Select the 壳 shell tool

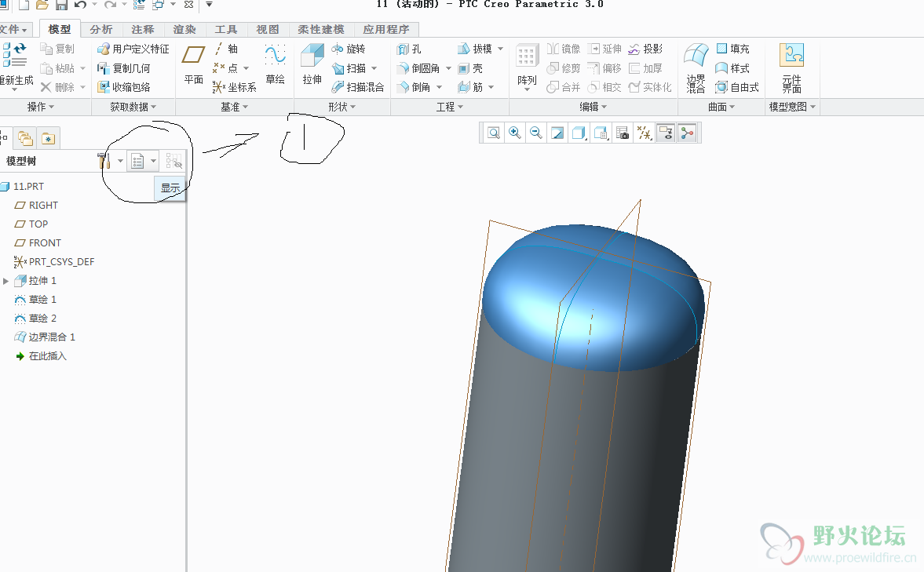tap(470, 68)
